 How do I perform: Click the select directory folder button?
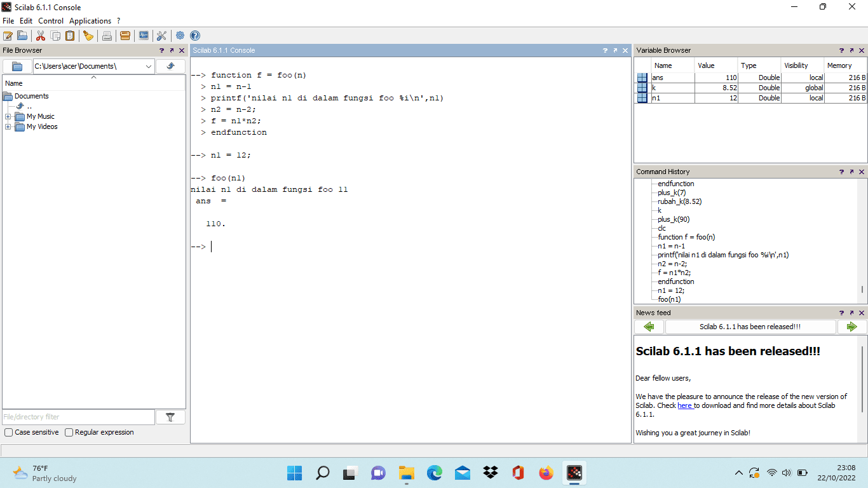coord(17,66)
